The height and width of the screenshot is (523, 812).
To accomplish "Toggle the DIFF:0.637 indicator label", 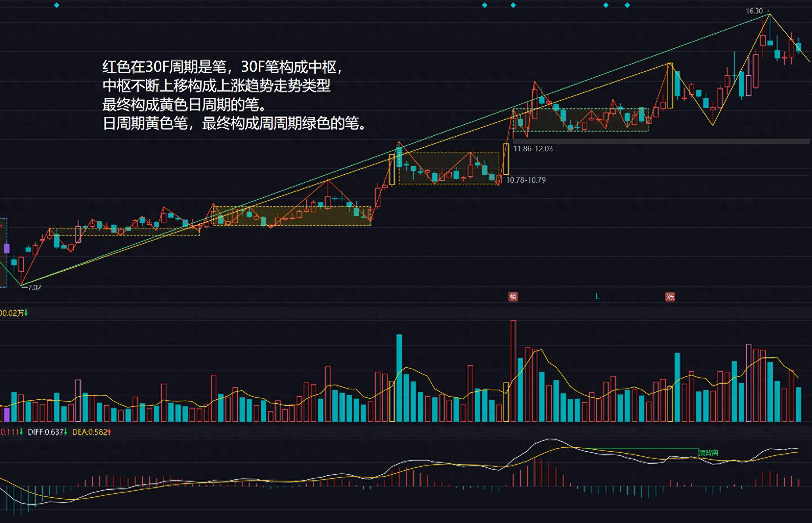I will point(45,433).
